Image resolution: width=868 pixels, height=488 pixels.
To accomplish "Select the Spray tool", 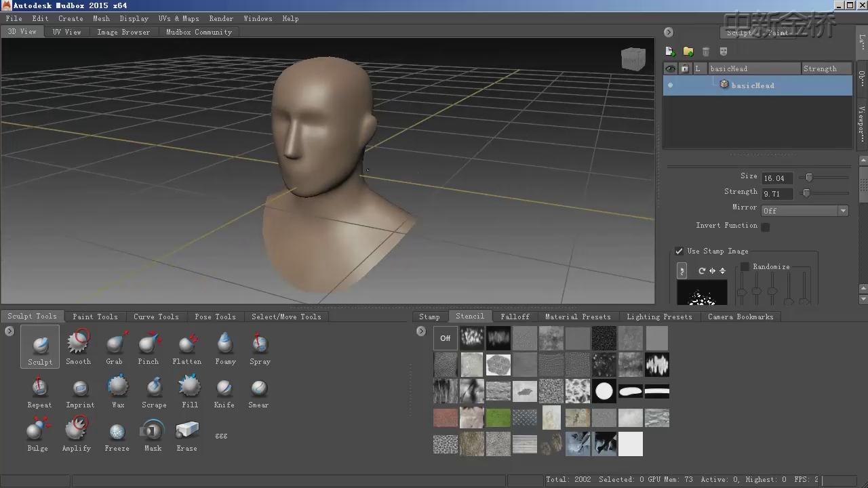I will point(260,346).
